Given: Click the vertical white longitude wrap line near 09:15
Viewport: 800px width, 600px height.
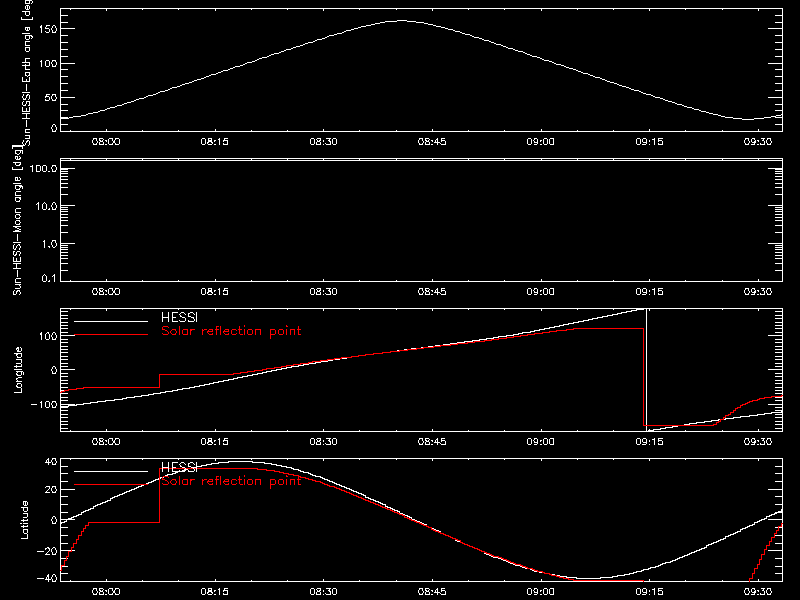Looking at the screenshot, I should (x=646, y=370).
